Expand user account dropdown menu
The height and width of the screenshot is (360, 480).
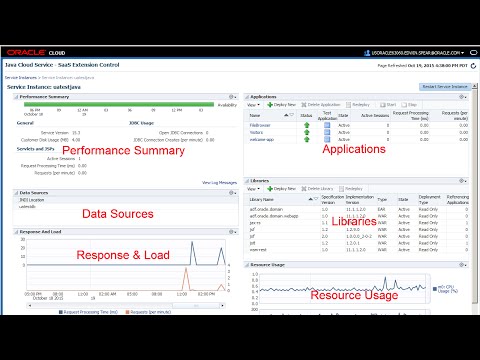pyautogui.click(x=463, y=53)
